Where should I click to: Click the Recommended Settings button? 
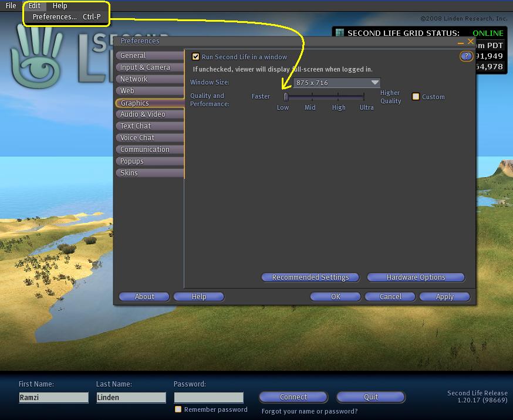point(310,277)
